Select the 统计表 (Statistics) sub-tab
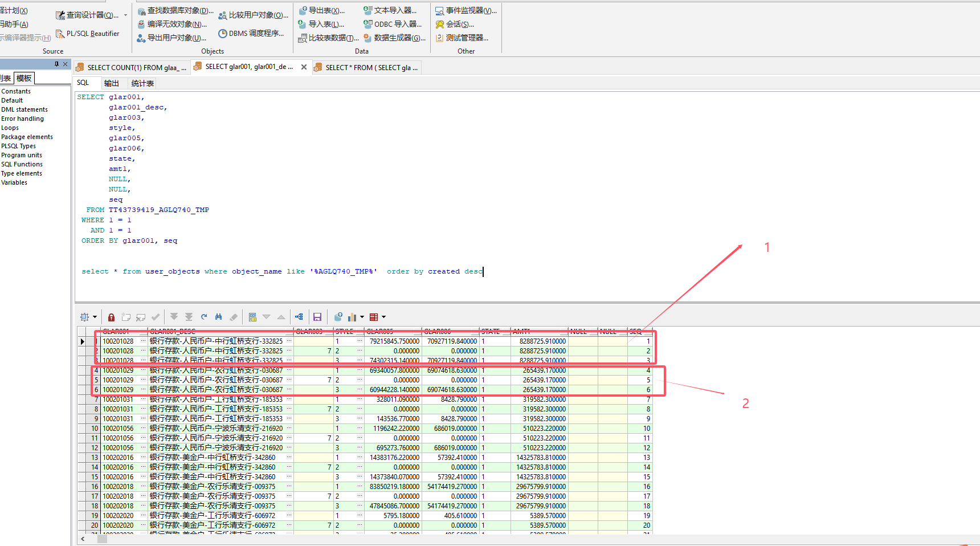 (142, 83)
